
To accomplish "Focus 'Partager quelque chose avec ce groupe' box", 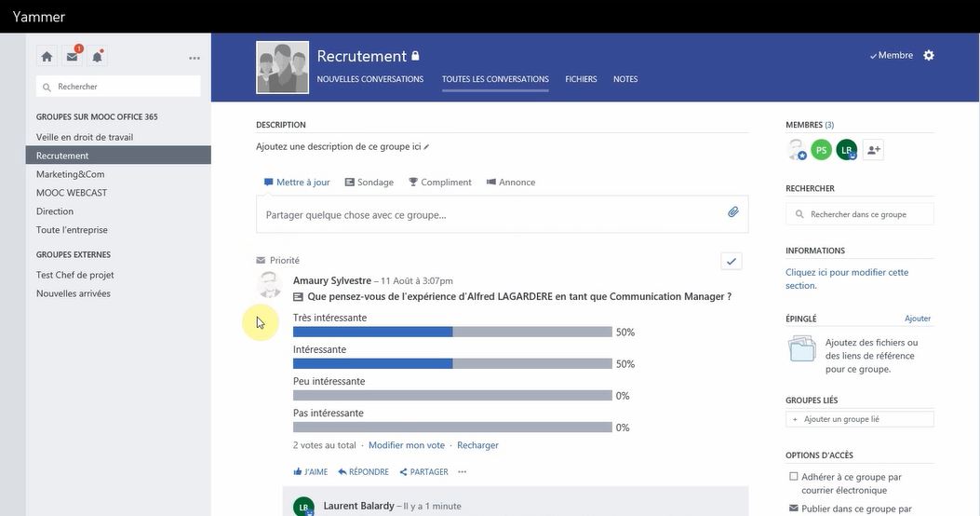I will pyautogui.click(x=502, y=214).
